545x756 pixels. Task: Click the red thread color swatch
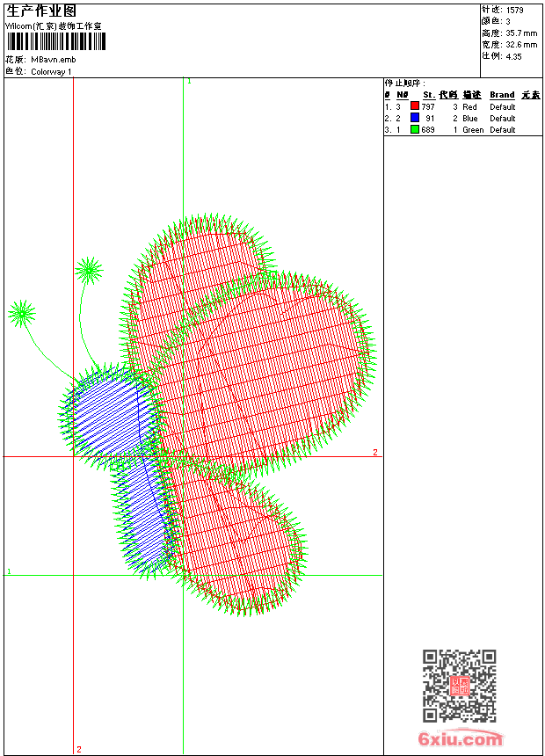(415, 106)
